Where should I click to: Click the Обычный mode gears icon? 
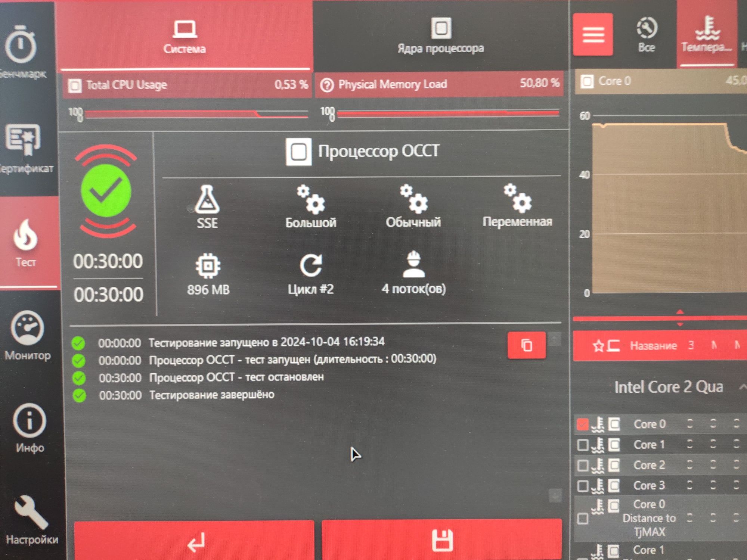click(x=414, y=199)
